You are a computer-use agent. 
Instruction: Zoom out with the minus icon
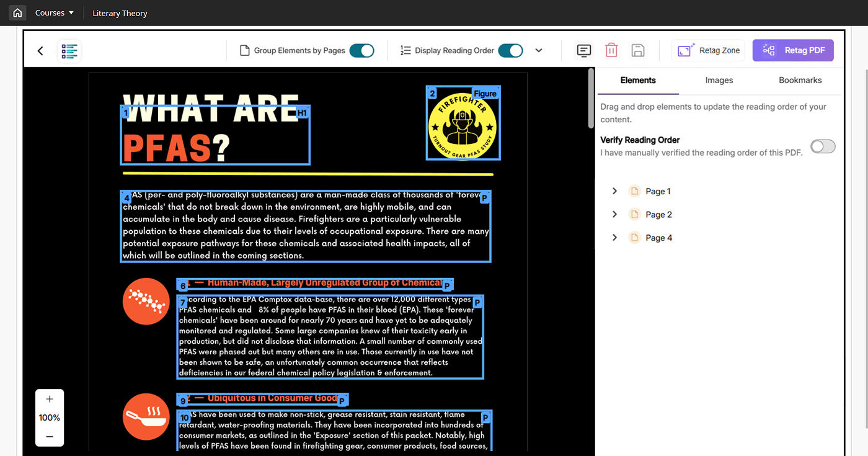[x=50, y=437]
